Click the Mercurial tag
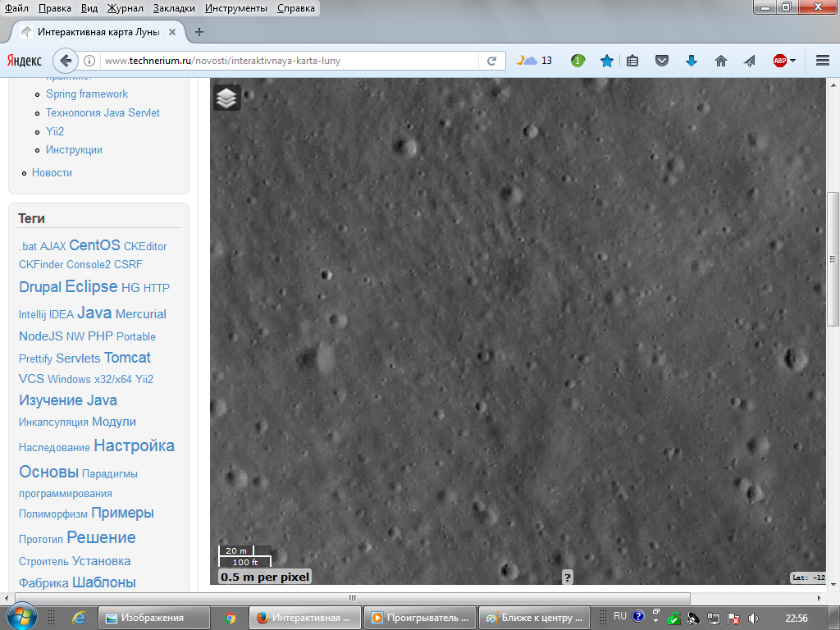 (141, 314)
